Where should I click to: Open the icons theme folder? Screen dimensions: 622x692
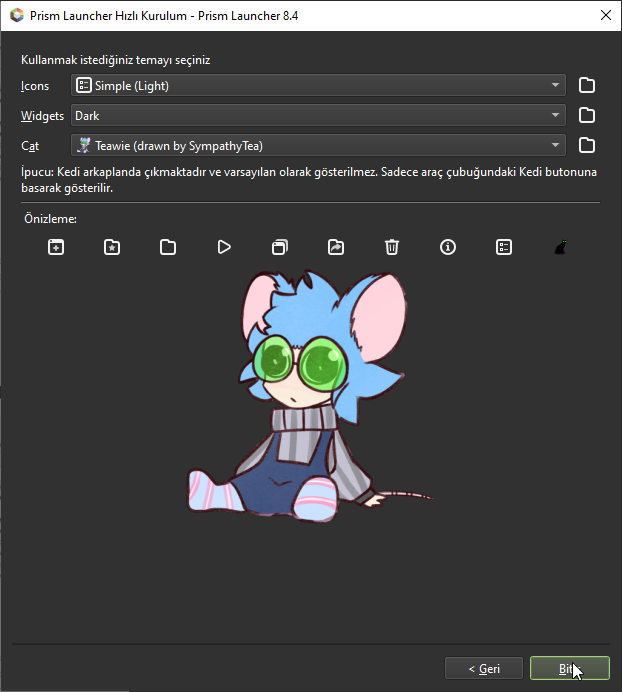587,86
